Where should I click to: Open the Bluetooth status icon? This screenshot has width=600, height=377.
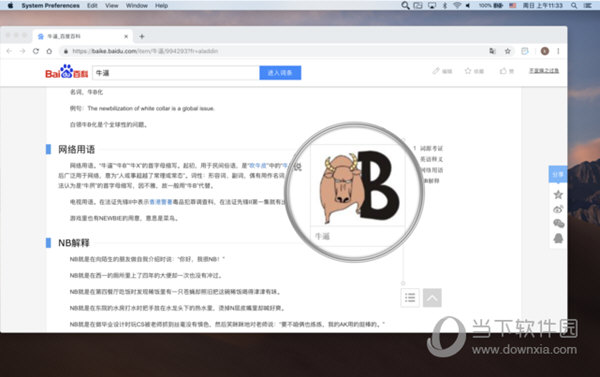pos(445,5)
